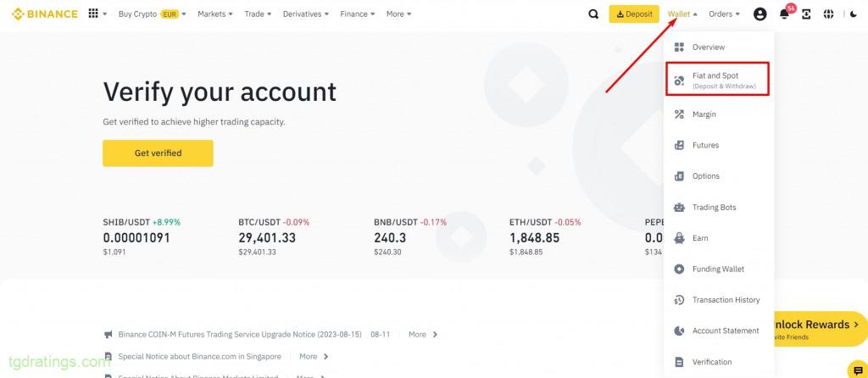868x378 pixels.
Task: Toggle dark mode moon icon
Action: point(853,14)
